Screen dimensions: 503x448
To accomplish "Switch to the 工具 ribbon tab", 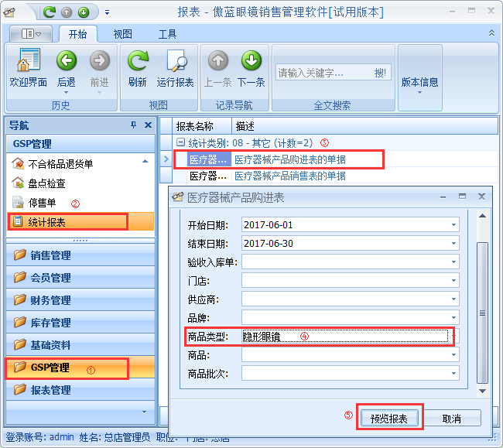I will coord(167,34).
